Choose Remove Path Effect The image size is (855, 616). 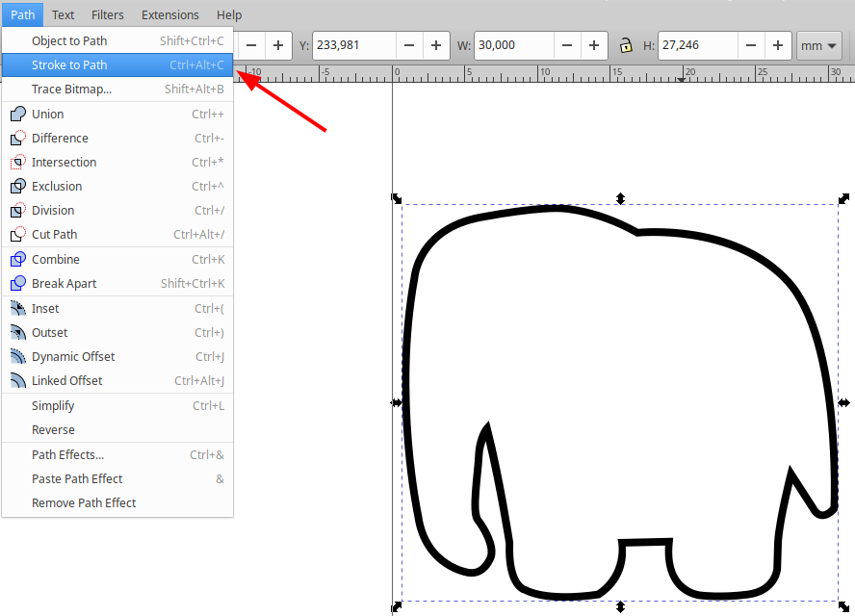[x=117, y=502]
